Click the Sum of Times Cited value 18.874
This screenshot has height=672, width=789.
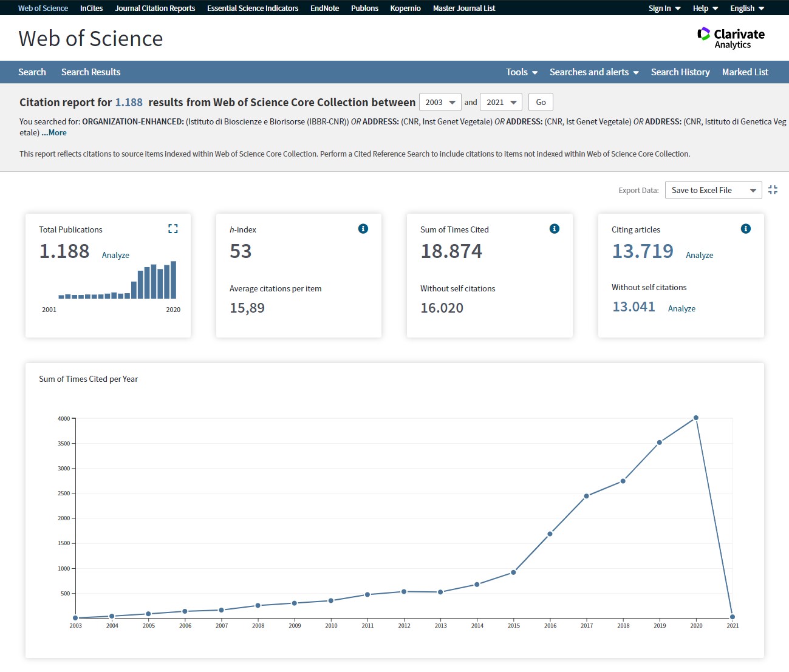pos(451,251)
